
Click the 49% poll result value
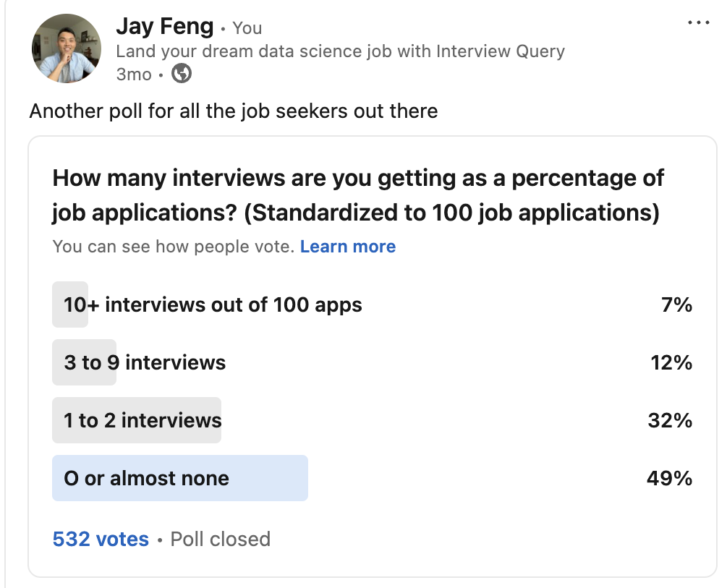(x=671, y=478)
